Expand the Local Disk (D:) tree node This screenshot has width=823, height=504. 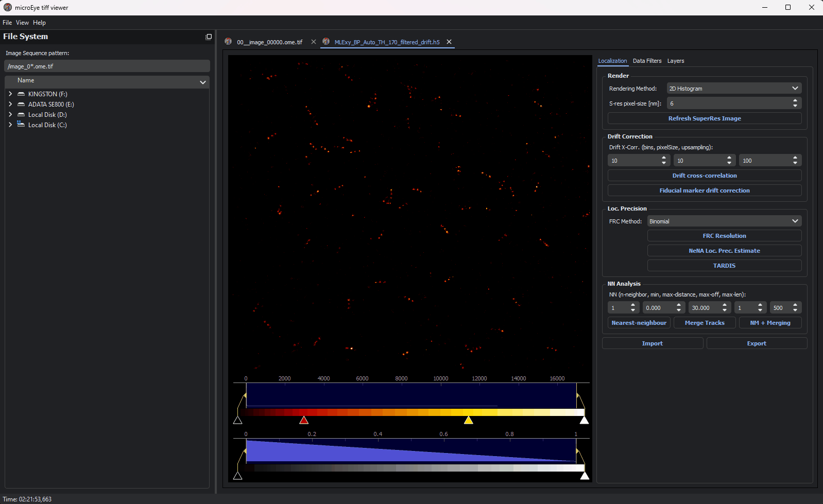[10, 115]
